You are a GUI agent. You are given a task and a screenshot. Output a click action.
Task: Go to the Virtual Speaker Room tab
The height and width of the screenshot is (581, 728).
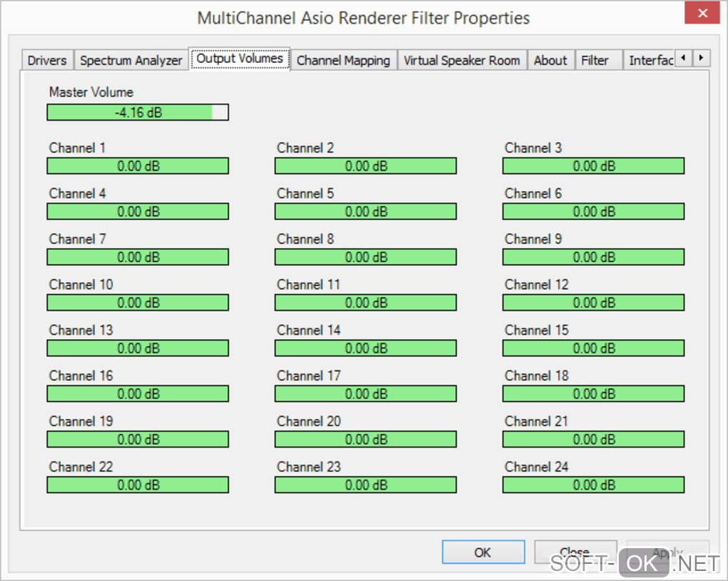tap(462, 61)
